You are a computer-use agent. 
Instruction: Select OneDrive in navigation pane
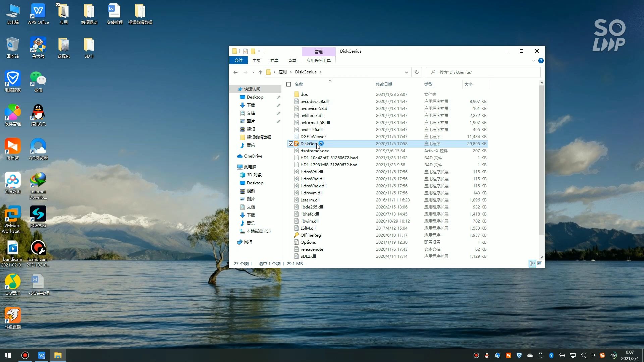pyautogui.click(x=253, y=156)
